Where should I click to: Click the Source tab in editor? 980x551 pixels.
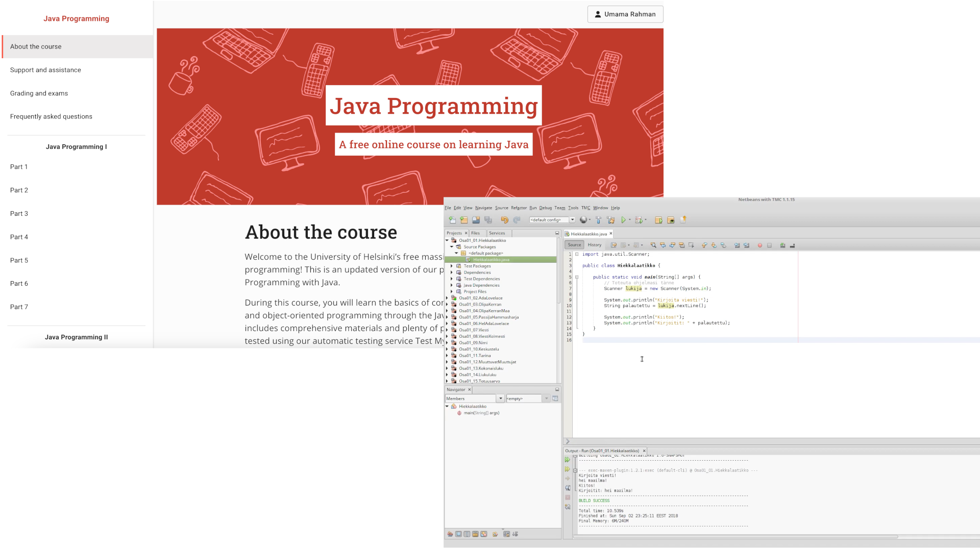point(575,243)
